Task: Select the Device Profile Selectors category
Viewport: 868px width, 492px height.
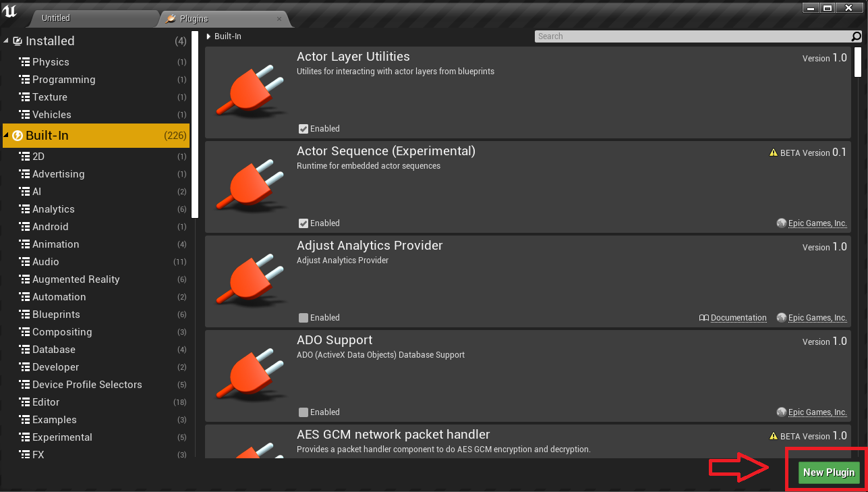Action: point(96,385)
